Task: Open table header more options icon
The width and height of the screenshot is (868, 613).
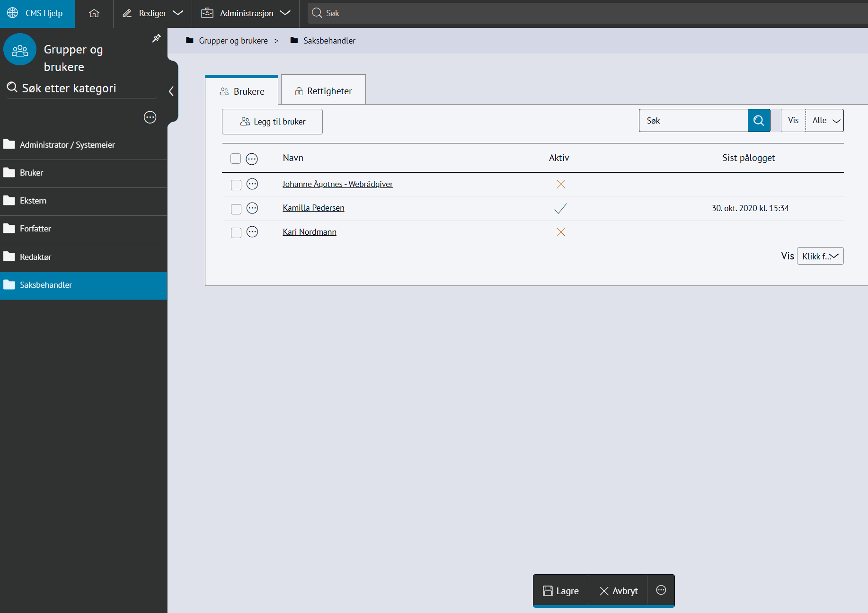Action: 252,159
